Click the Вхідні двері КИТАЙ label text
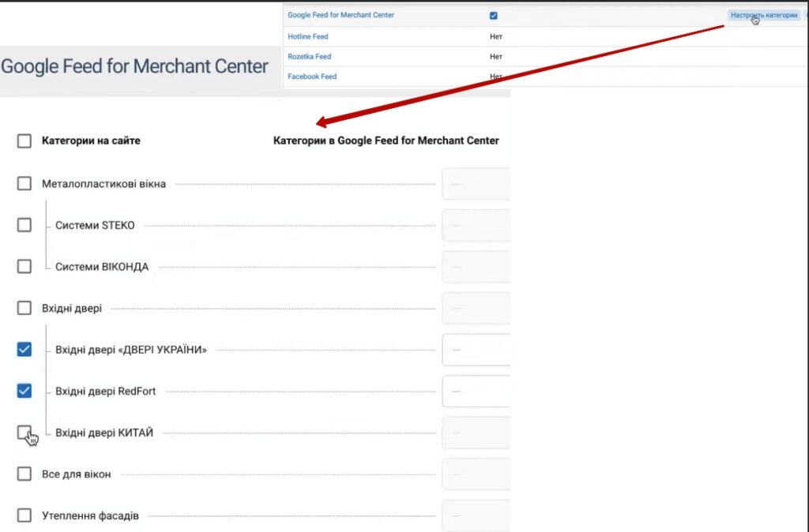809x532 pixels. click(104, 433)
